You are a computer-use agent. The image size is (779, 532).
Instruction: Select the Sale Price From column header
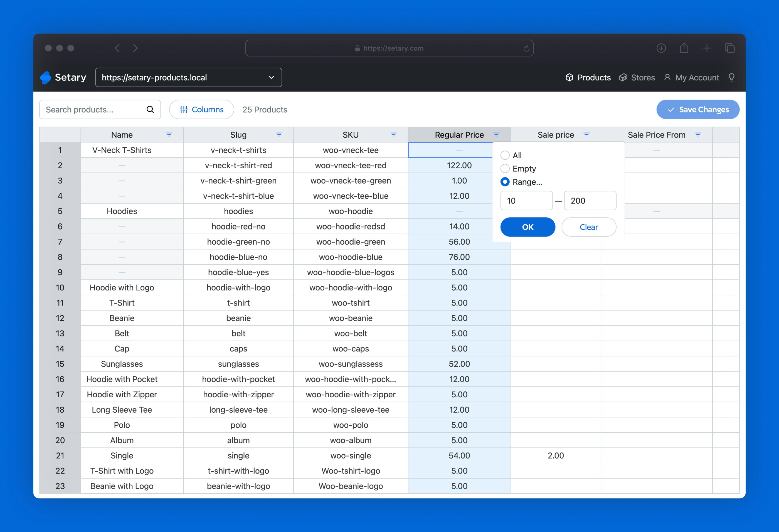tap(657, 135)
